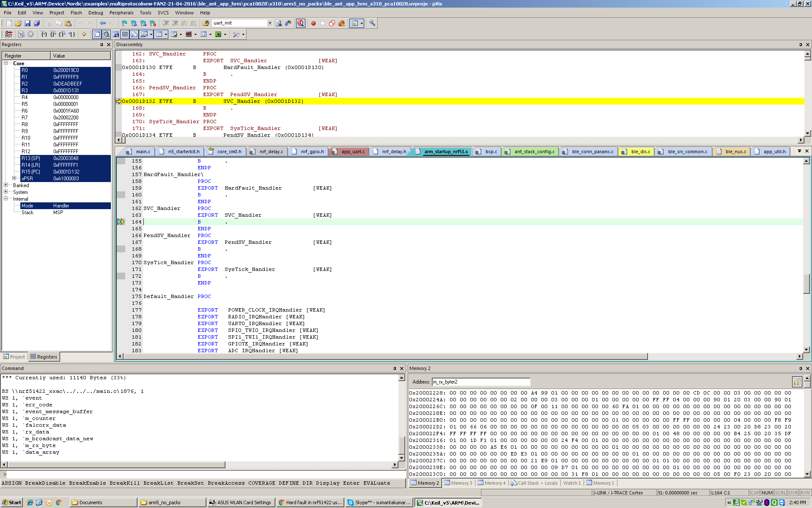Image resolution: width=812 pixels, height=508 pixels.
Task: Show next statement yellow arrow icon
Action: (84, 34)
